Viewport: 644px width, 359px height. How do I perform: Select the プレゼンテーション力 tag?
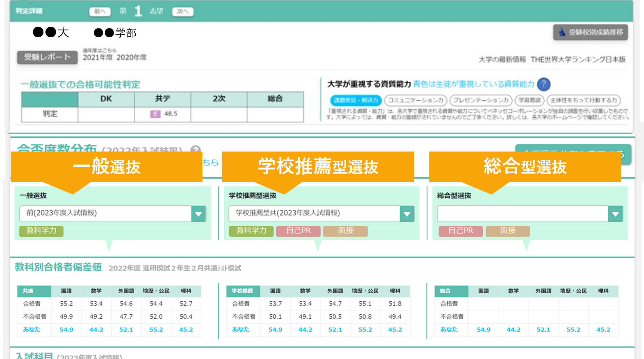[x=481, y=100]
